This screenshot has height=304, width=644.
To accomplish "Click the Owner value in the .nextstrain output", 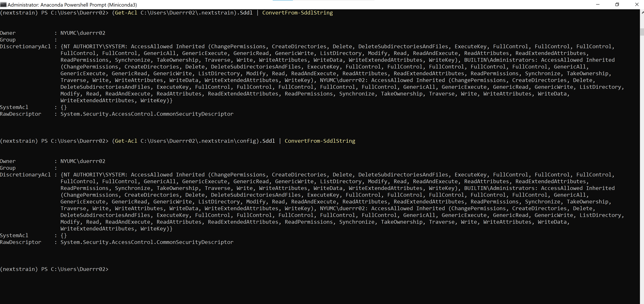I will (83, 33).
